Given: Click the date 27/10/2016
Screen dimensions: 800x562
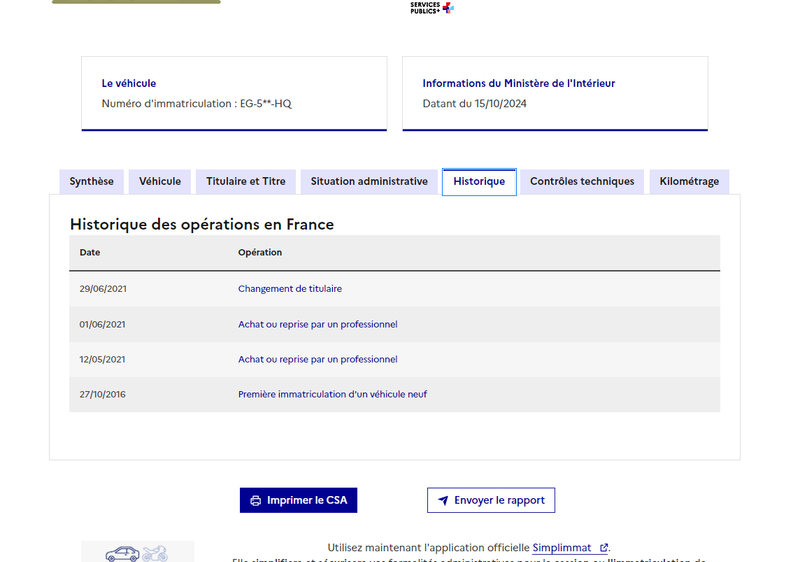Looking at the screenshot, I should [x=103, y=394].
